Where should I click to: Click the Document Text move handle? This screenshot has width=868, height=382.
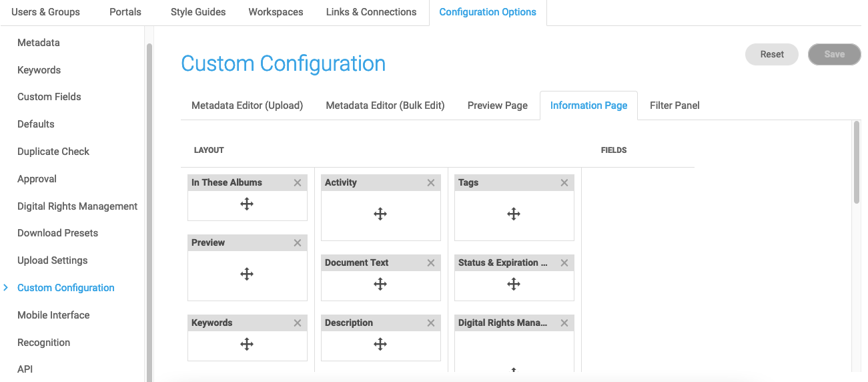(380, 284)
